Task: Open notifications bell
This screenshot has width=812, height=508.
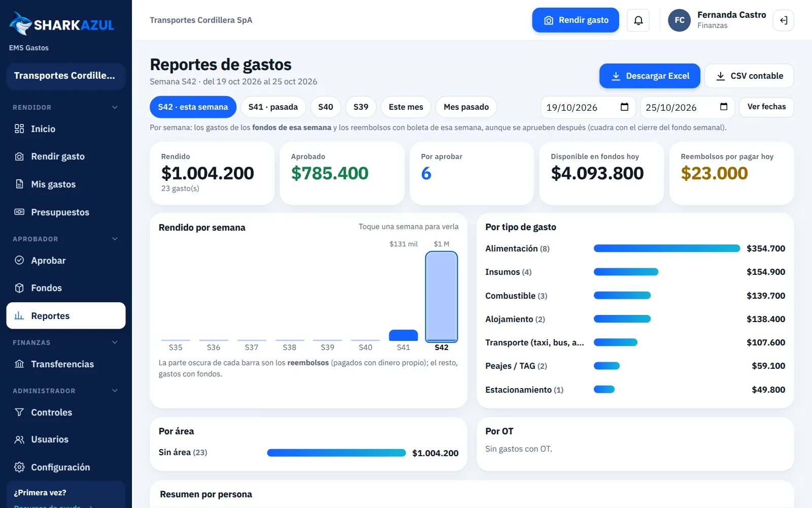Action: pos(638,20)
